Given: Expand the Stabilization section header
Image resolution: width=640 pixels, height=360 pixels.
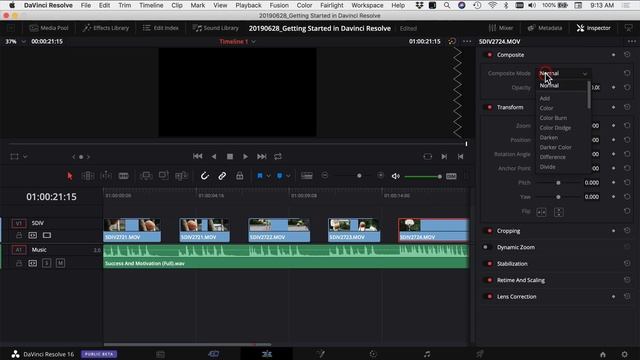Looking at the screenshot, I should pos(512,264).
